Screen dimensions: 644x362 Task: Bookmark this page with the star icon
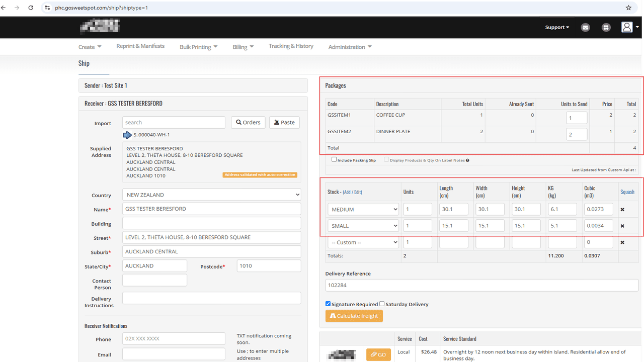click(x=628, y=8)
